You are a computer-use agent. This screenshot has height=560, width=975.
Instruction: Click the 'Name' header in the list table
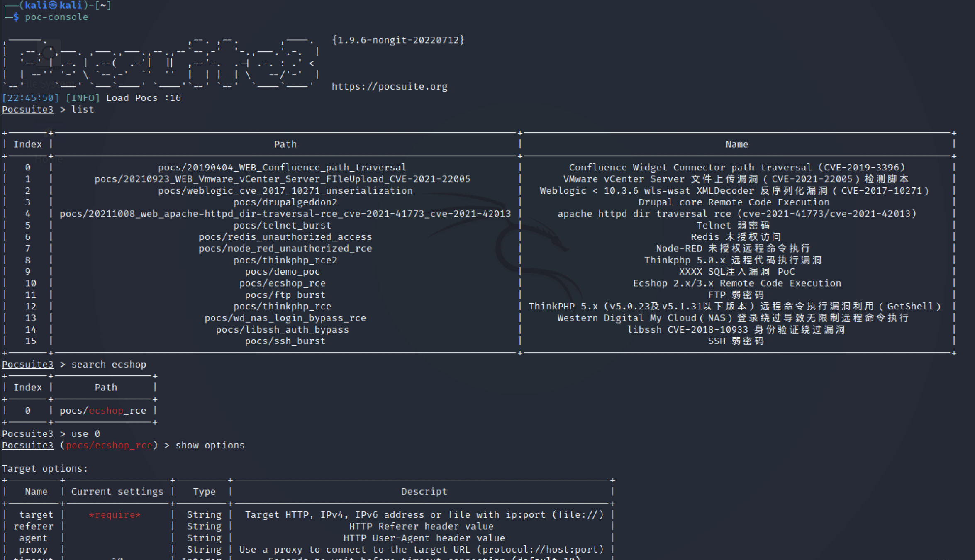[x=736, y=144]
